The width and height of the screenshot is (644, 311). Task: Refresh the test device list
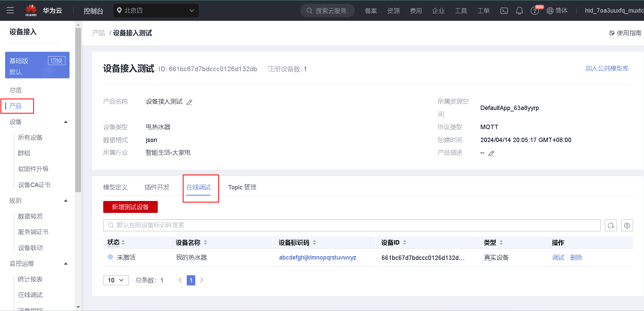tap(611, 226)
